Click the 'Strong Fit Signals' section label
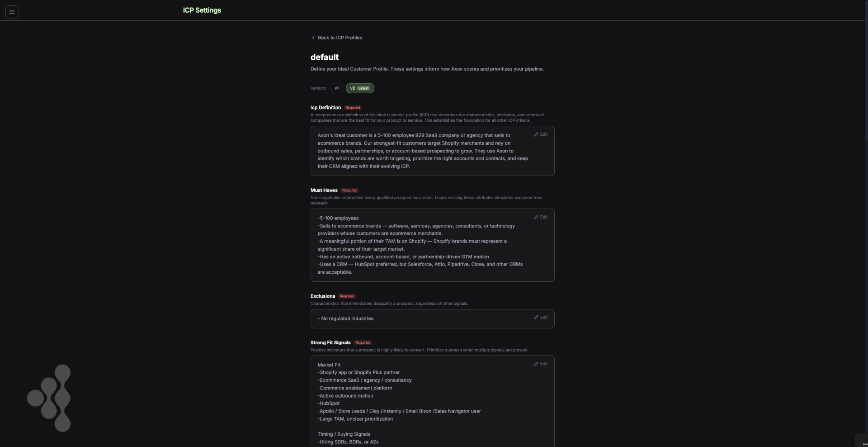The height and width of the screenshot is (447, 868). 330,343
